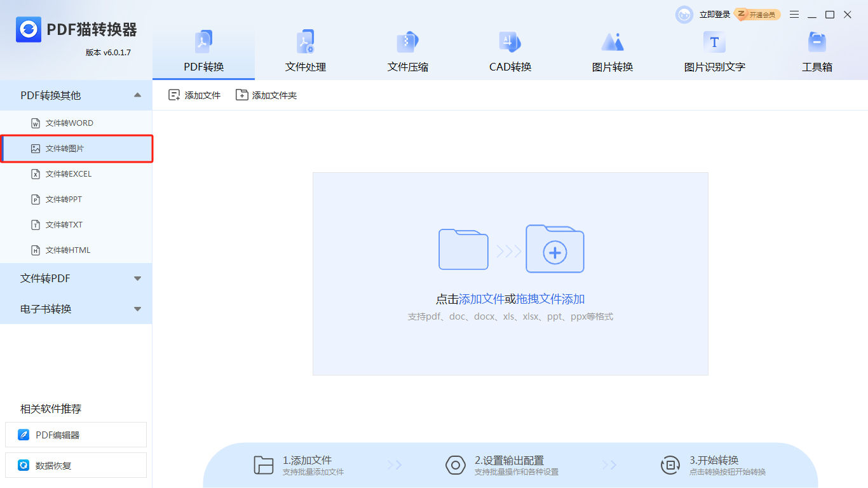
Task: Click the blue 添加文件 link in drop area
Action: click(482, 299)
